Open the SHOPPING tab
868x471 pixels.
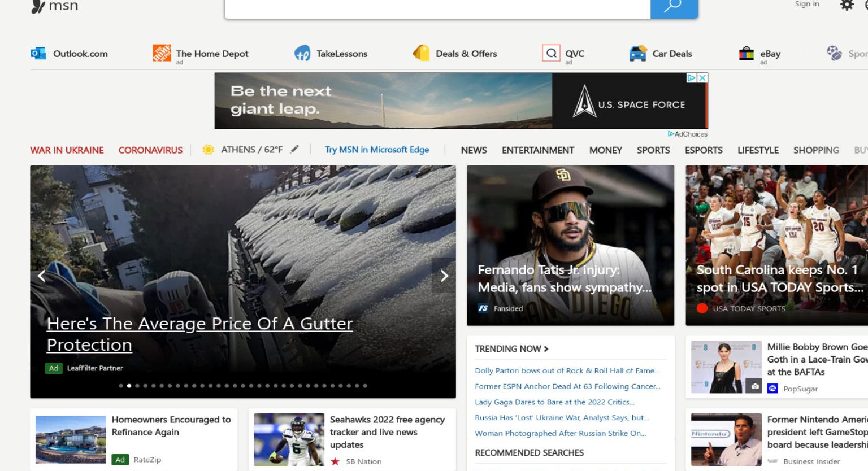click(816, 150)
